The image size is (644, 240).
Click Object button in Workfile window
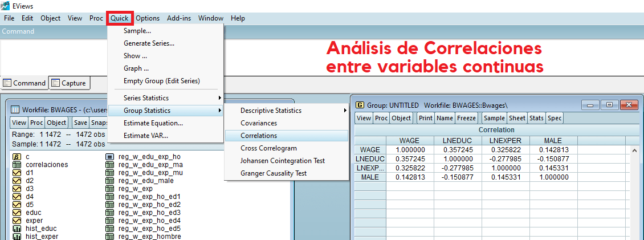point(56,123)
